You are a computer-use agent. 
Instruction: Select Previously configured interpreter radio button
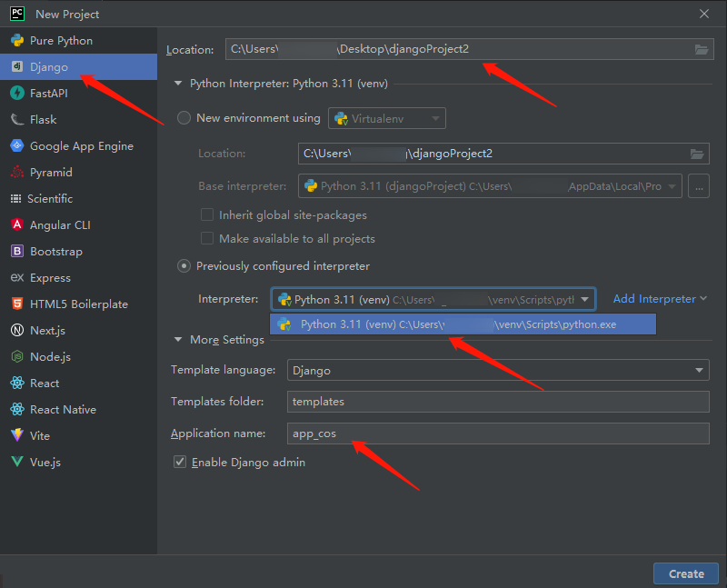tap(184, 266)
